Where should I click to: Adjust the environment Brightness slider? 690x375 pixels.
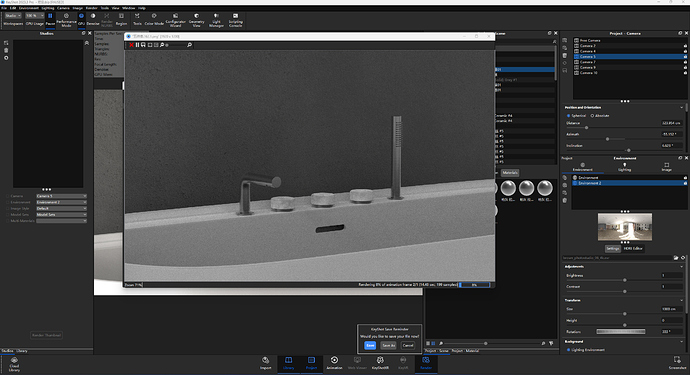point(624,280)
